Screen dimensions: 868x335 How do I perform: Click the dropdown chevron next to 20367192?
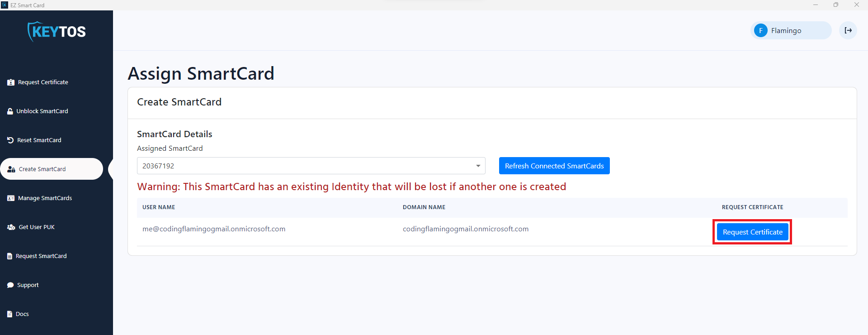click(478, 166)
